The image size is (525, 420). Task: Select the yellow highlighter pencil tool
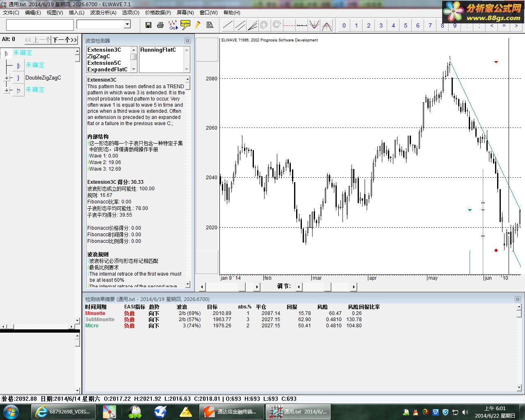point(198,25)
